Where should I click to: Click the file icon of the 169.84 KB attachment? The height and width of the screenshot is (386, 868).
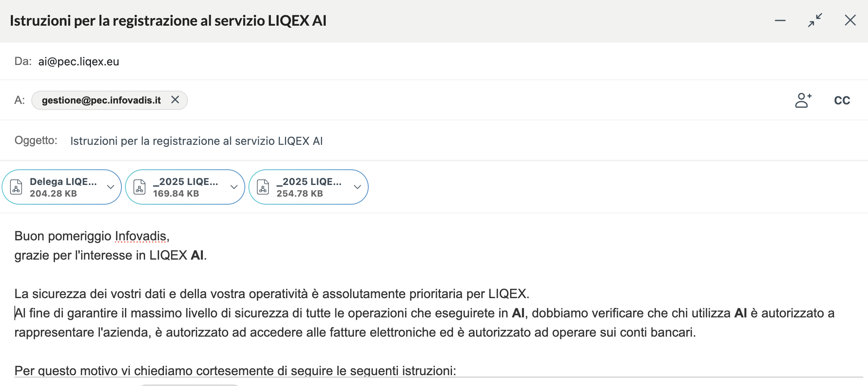coord(139,187)
